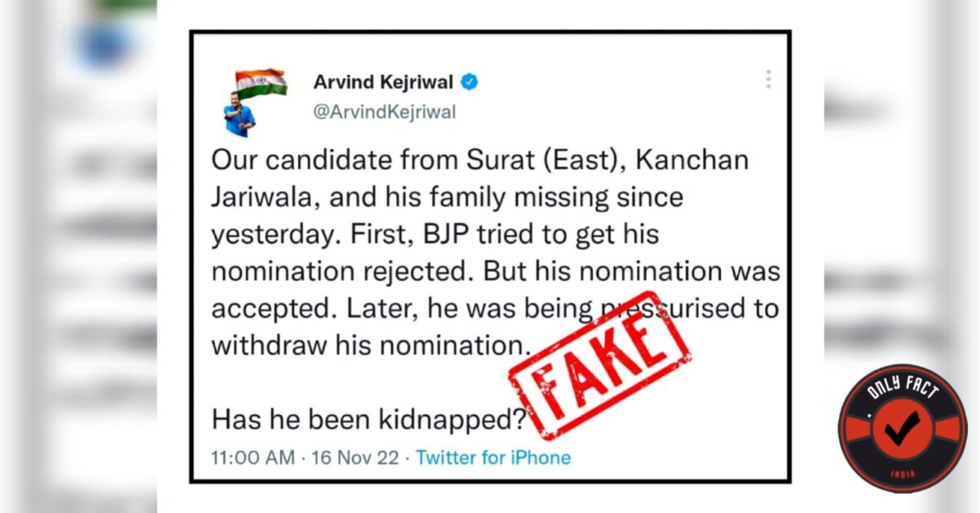Click the Only Fact India circular logo checkmark
Screen dimensions: 980x513
tap(902, 426)
